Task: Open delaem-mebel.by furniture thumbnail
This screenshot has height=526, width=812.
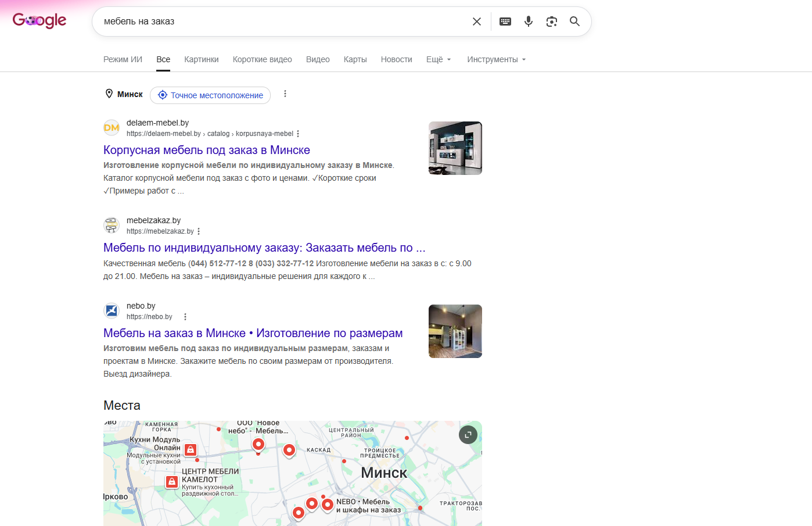Action: tap(455, 148)
